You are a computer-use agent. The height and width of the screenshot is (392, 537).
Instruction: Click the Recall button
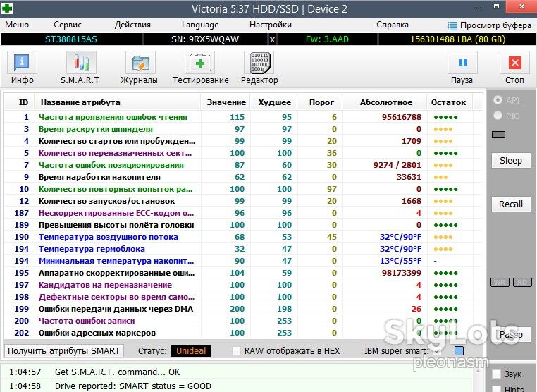pos(511,204)
